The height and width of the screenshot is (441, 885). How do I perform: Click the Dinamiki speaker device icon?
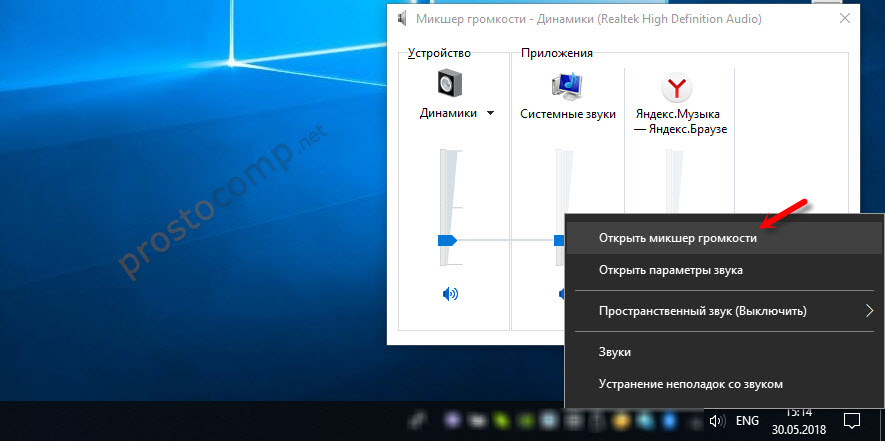point(453,84)
